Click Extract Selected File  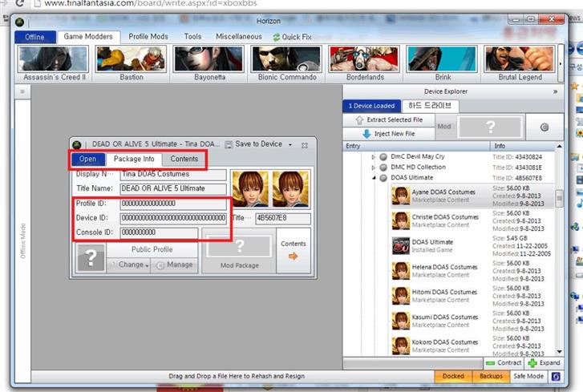coord(389,120)
